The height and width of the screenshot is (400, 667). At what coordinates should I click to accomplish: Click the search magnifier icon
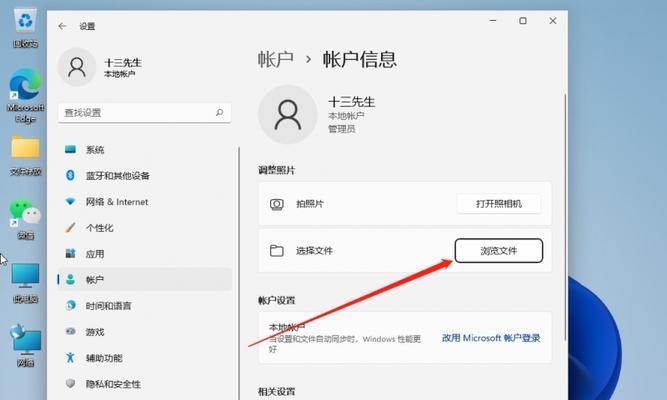[x=219, y=112]
